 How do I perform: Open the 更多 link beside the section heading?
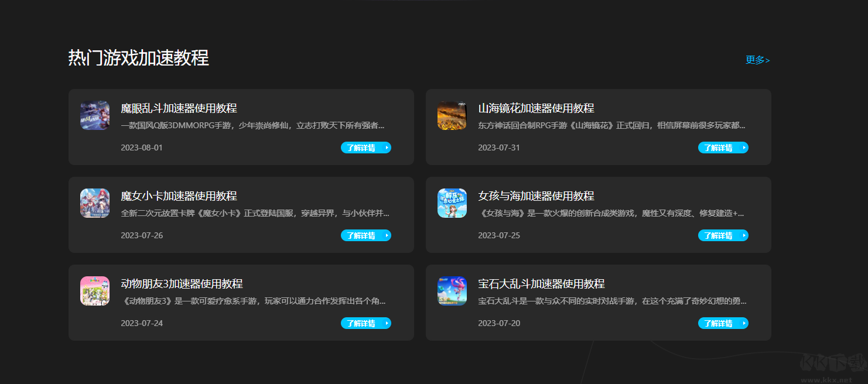757,60
